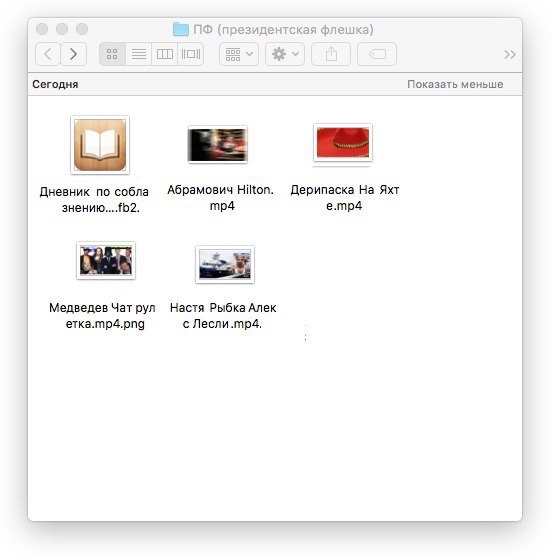Expand the toolbar overflow chevrons
This screenshot has height=558, width=553.
tap(510, 54)
